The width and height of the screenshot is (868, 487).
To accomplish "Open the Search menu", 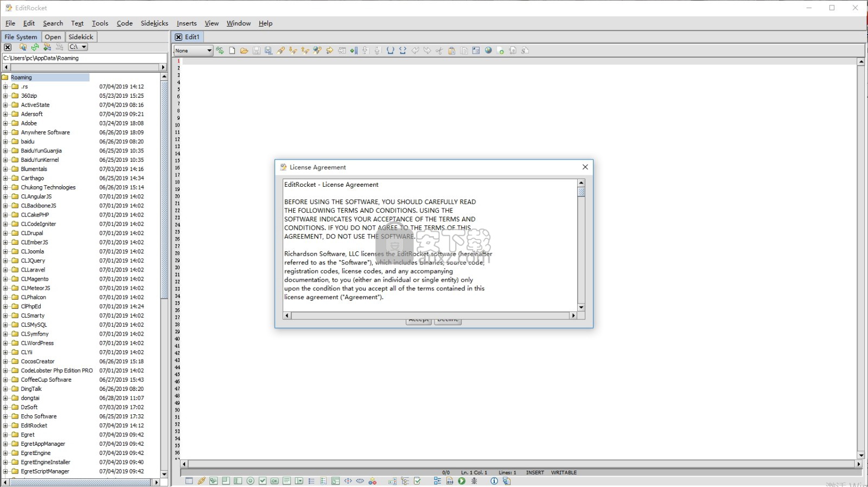I will (53, 23).
